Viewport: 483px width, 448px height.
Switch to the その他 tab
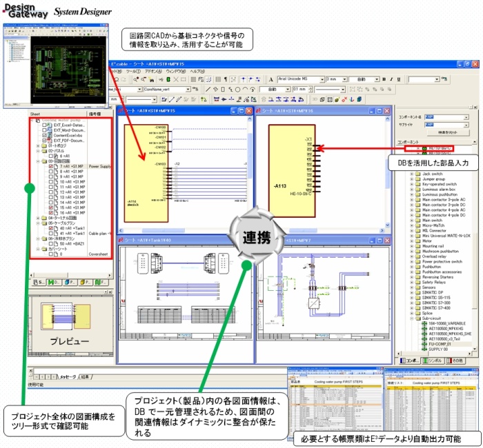click(x=455, y=360)
